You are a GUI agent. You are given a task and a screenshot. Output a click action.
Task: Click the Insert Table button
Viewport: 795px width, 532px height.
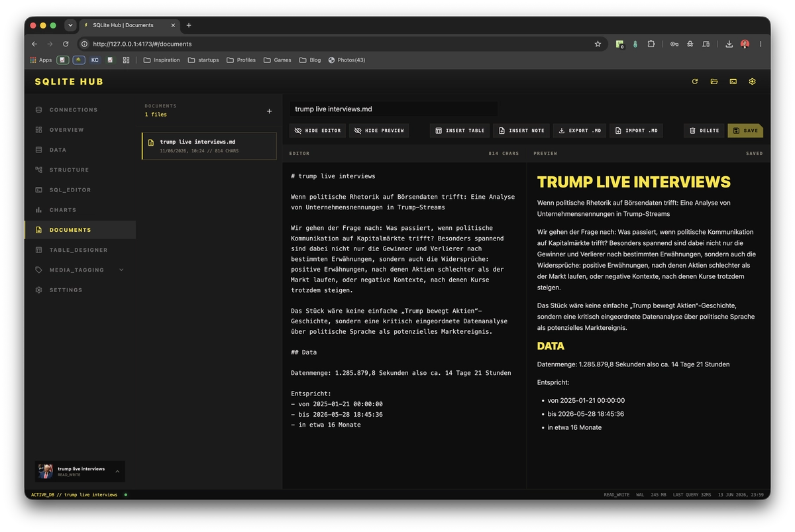tap(460, 131)
